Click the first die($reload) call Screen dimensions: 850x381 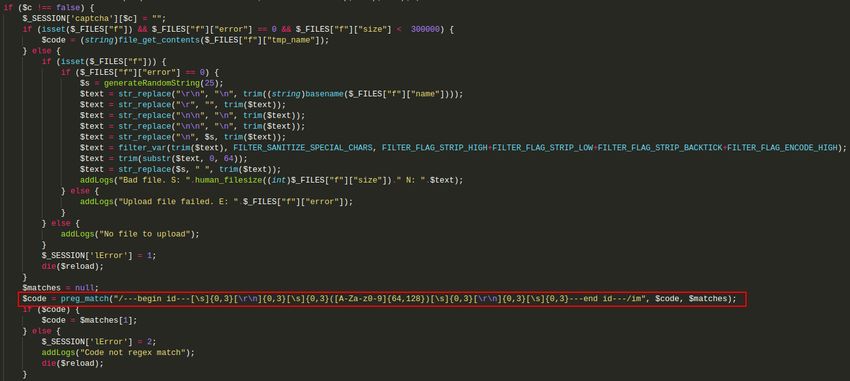tap(72, 266)
